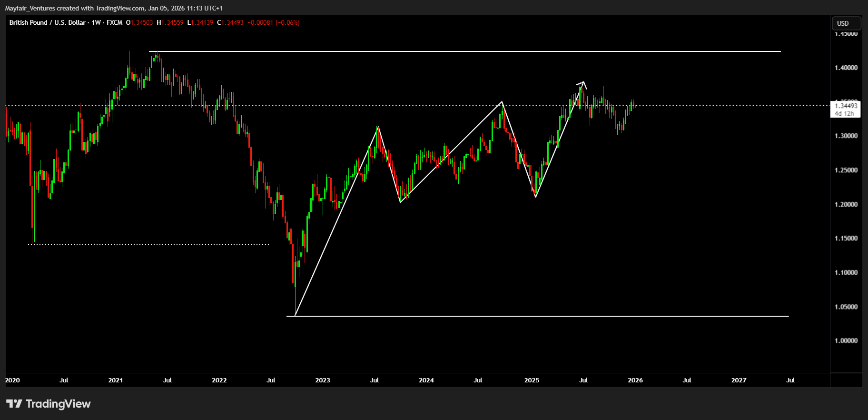This screenshot has width=868, height=420.
Task: Click the 1.25000 price axis label
Action: (x=846, y=170)
